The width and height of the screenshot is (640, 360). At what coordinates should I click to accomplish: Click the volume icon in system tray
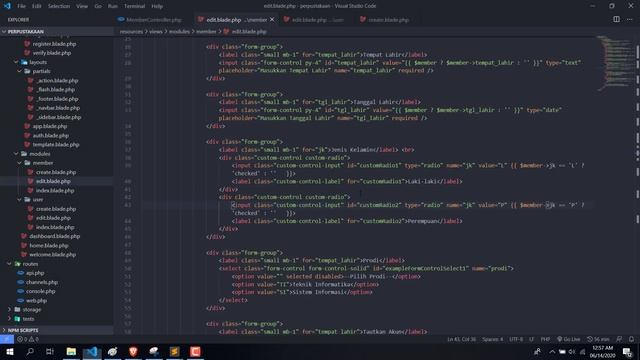pos(572,351)
